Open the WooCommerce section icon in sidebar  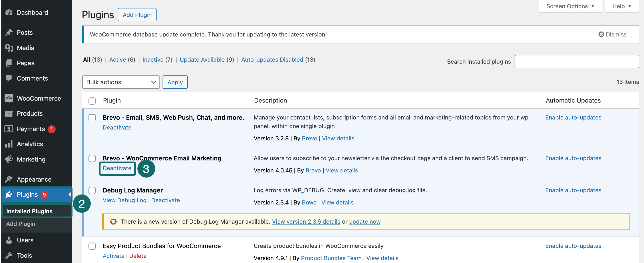(x=9, y=98)
